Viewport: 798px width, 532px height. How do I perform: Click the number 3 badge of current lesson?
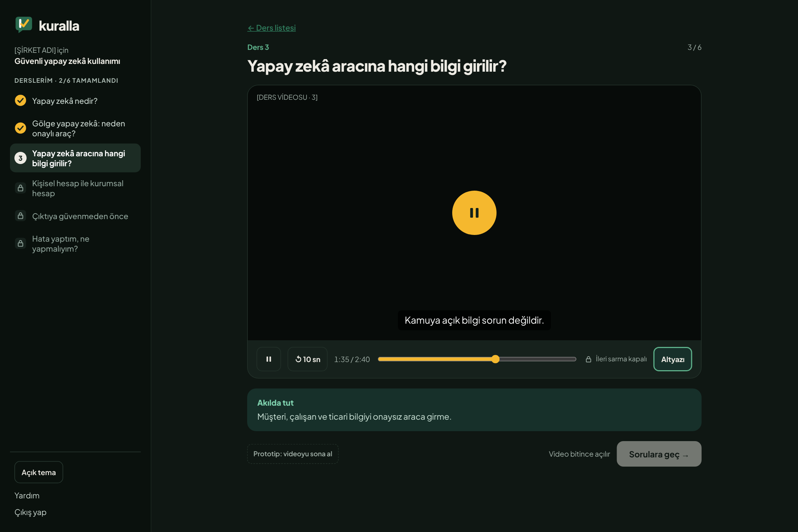click(20, 158)
